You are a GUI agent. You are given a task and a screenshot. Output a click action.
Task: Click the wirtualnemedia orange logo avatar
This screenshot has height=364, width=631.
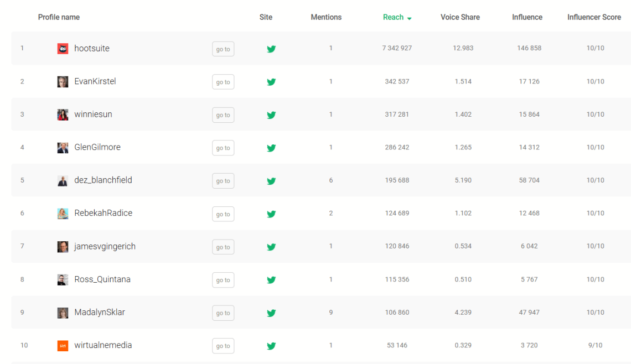click(x=63, y=346)
